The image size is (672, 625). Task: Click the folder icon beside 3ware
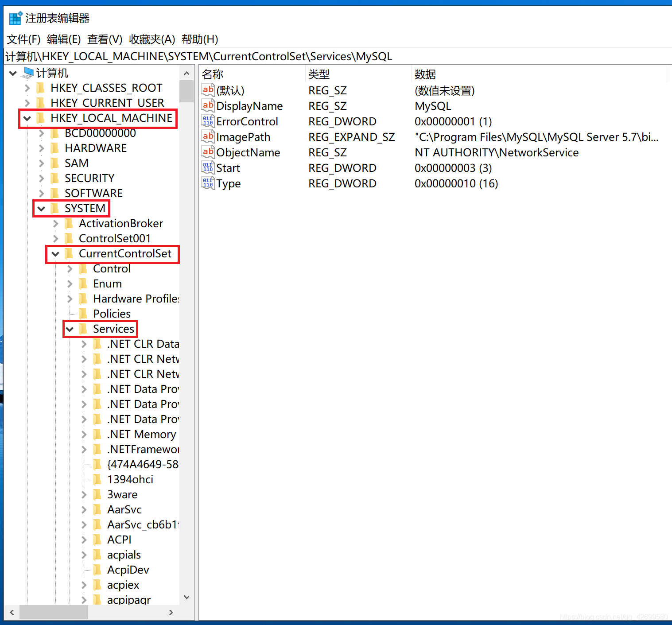[x=97, y=494]
